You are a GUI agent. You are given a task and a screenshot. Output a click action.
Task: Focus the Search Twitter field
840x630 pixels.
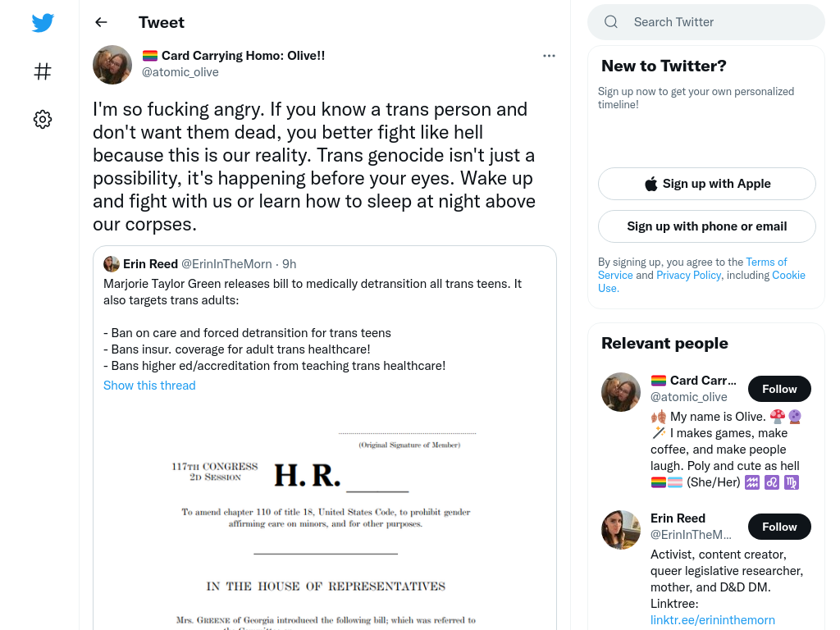pos(706,22)
